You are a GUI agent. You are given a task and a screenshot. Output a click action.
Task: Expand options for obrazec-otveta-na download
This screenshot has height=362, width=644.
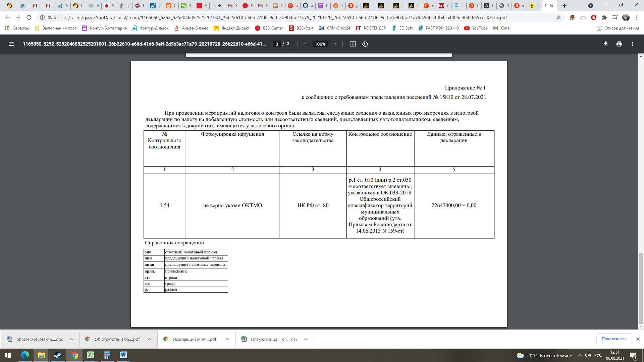coord(71,339)
